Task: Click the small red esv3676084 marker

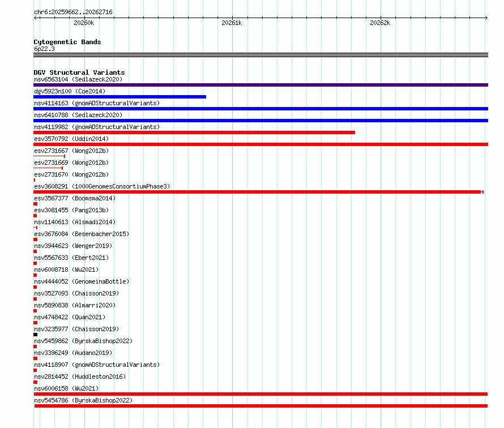Action: 35,239
